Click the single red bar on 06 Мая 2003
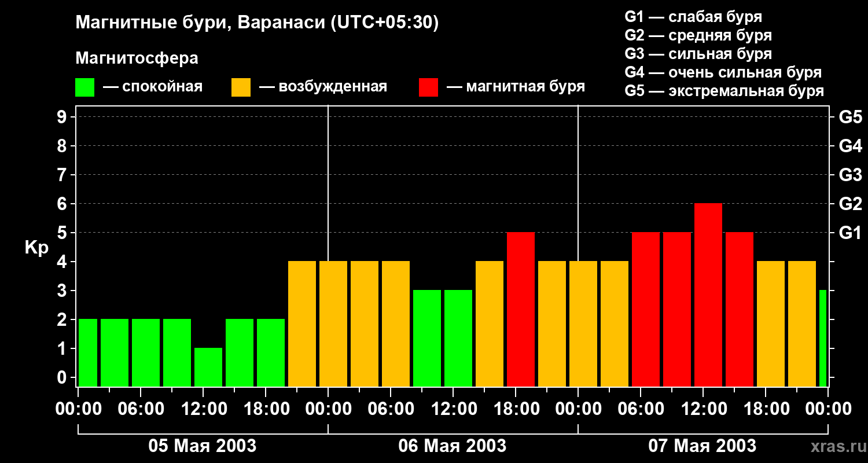The width and height of the screenshot is (868, 463). click(x=521, y=310)
